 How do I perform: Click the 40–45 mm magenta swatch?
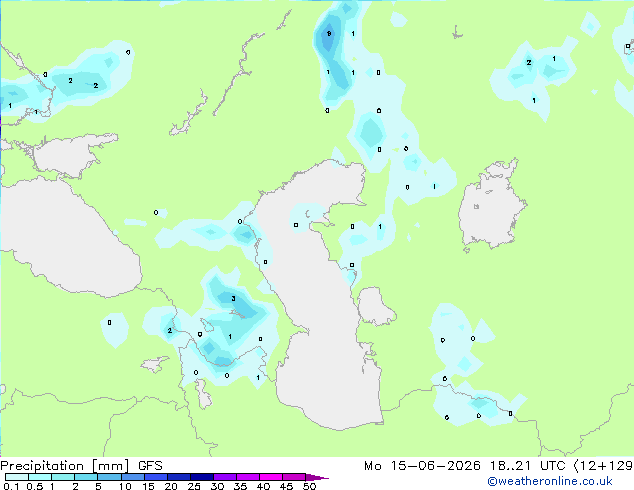pos(271,477)
